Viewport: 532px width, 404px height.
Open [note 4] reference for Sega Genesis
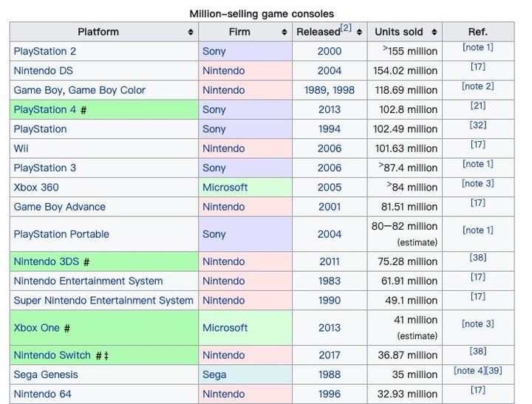(x=469, y=371)
